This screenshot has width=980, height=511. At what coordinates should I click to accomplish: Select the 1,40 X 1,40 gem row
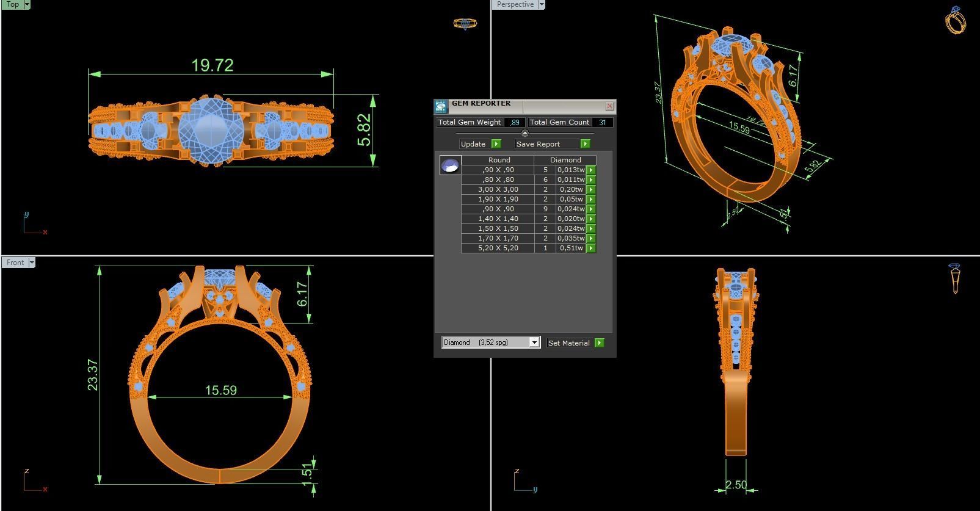pos(528,219)
